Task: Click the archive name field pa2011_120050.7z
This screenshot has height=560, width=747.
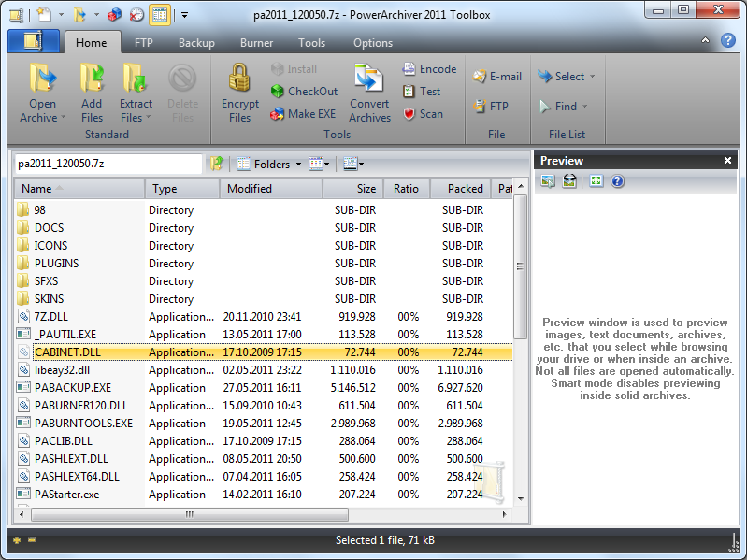Action: tap(108, 164)
